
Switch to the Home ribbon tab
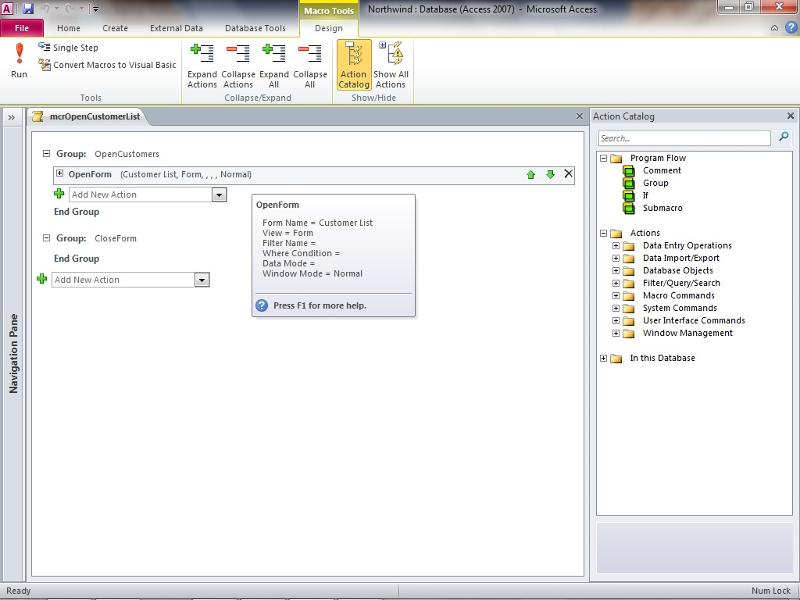click(x=68, y=28)
